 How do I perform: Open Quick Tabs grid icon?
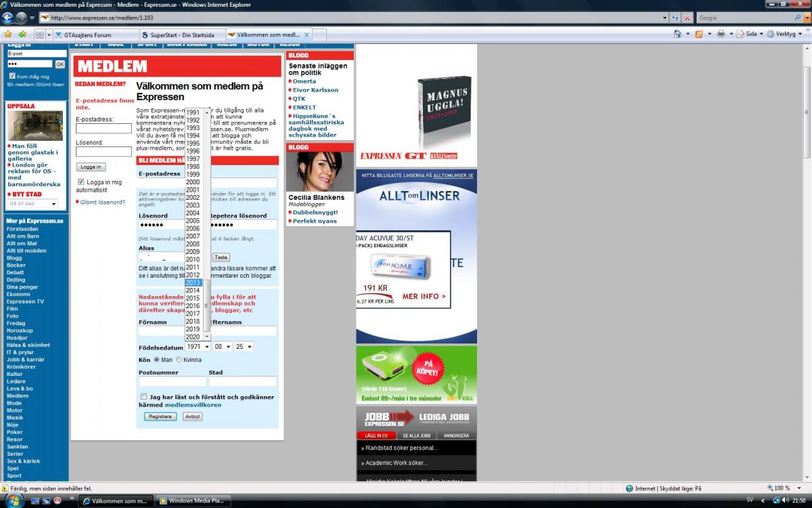coord(40,34)
